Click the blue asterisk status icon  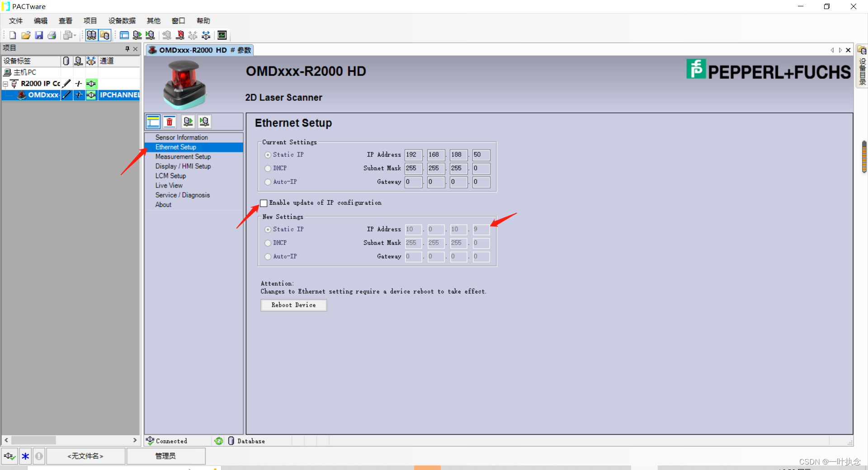pyautogui.click(x=25, y=456)
